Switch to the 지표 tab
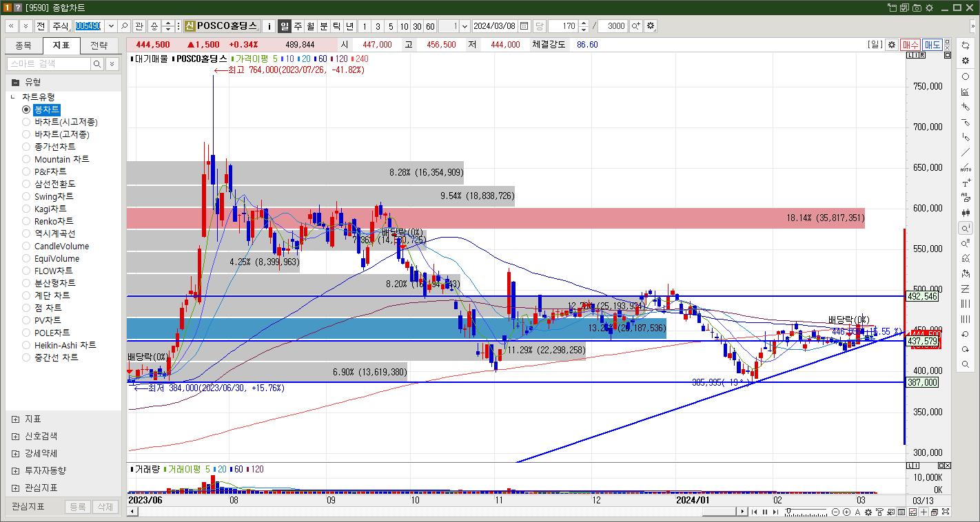 coord(61,45)
